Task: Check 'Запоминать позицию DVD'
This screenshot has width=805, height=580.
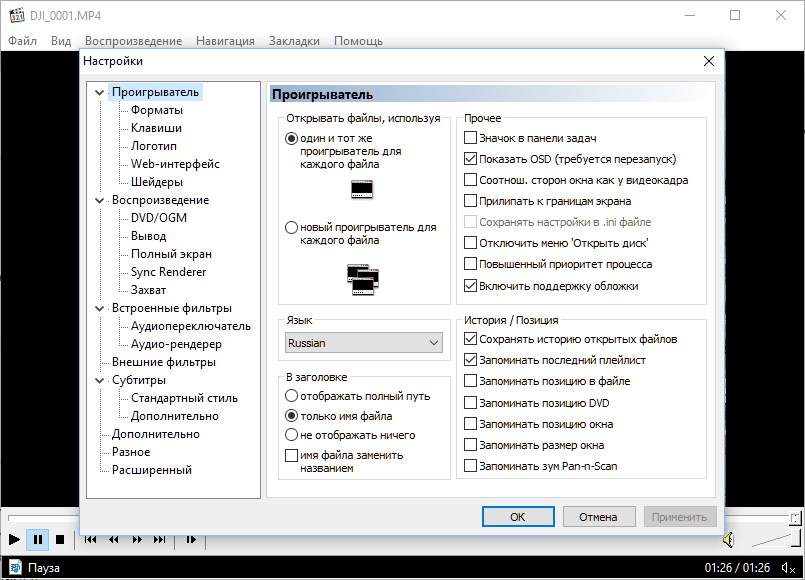Action: 470,403
